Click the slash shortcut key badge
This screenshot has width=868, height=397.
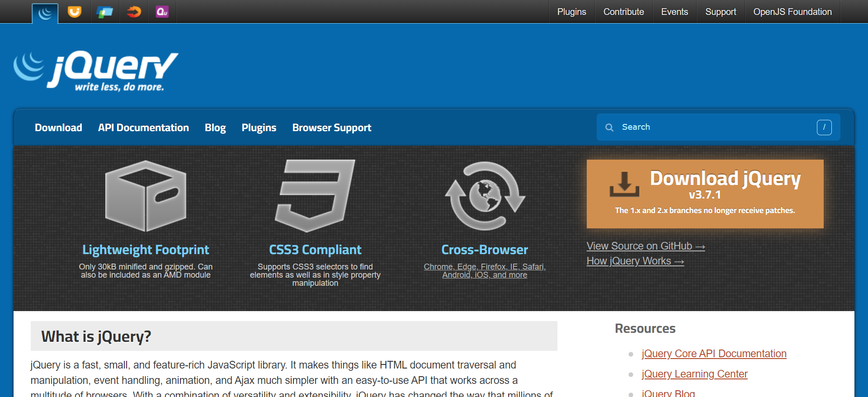(x=824, y=128)
